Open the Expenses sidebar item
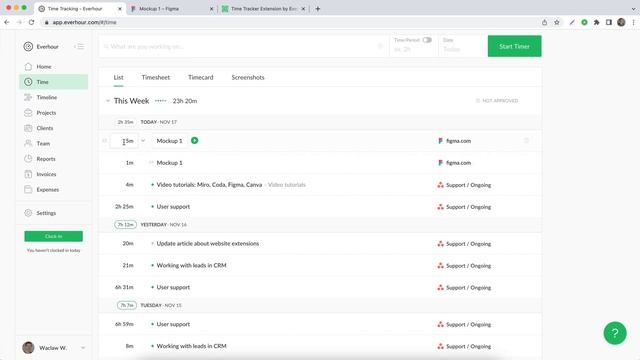640x360 pixels. 47,189
